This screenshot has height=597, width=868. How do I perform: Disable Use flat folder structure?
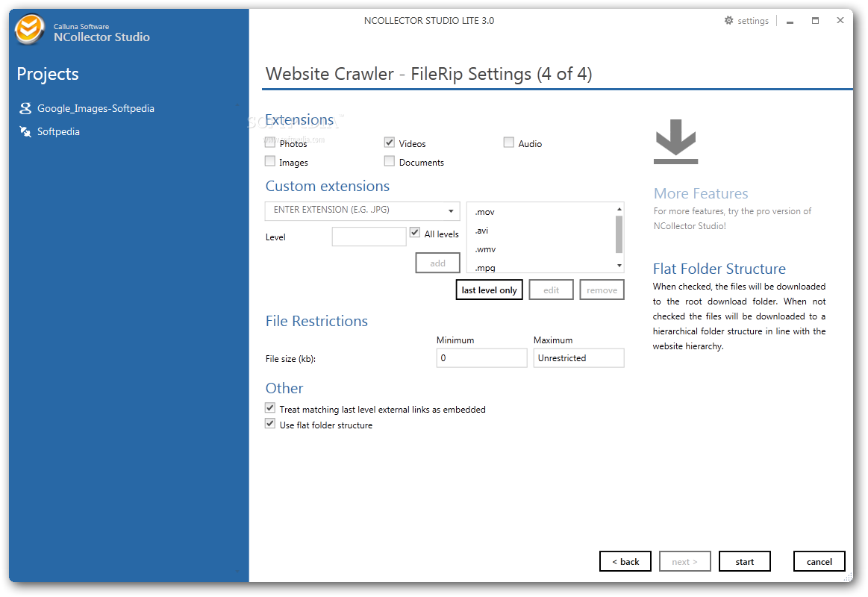click(x=270, y=424)
